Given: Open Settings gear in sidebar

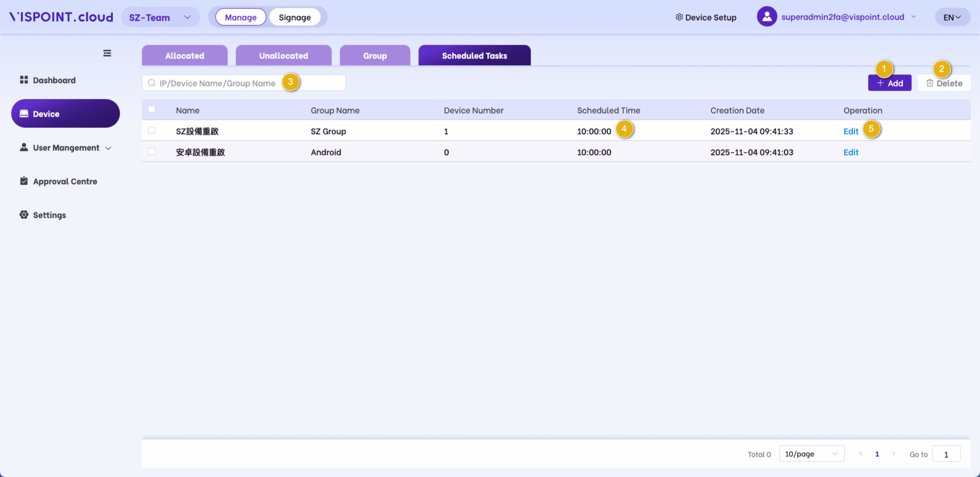Looking at the screenshot, I should (24, 215).
